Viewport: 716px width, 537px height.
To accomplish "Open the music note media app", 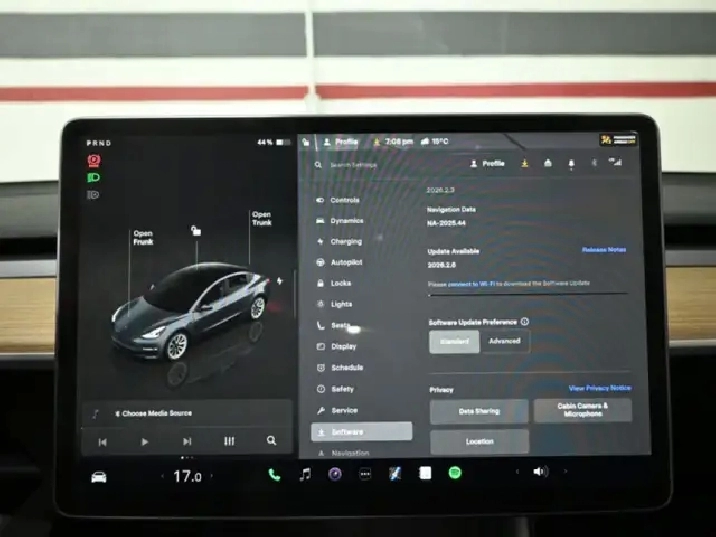I will click(x=304, y=474).
